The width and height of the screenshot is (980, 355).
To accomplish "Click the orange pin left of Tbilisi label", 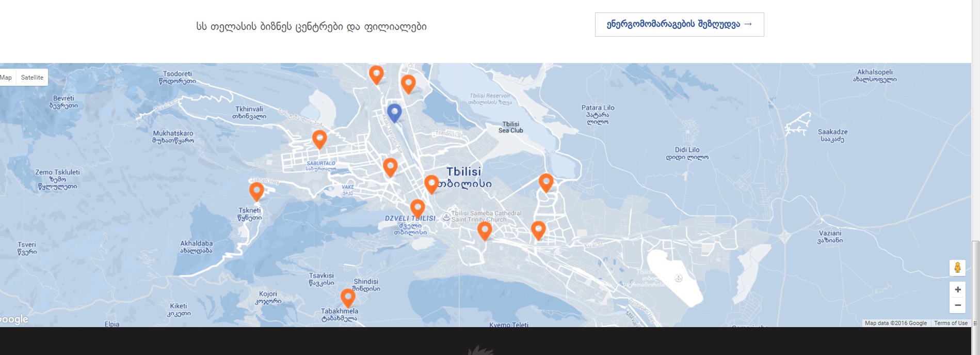I will tap(431, 184).
